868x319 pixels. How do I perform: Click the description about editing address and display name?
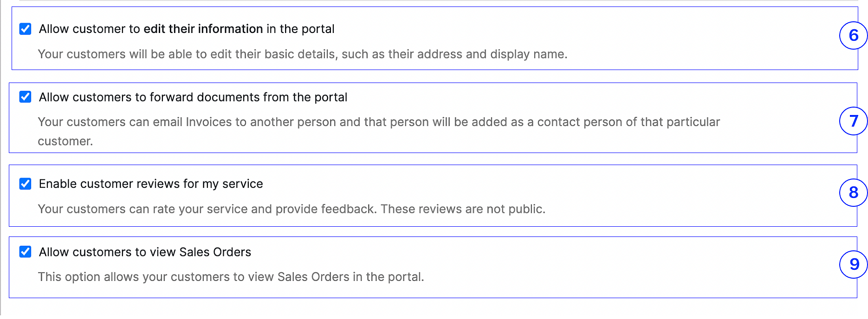pos(302,54)
